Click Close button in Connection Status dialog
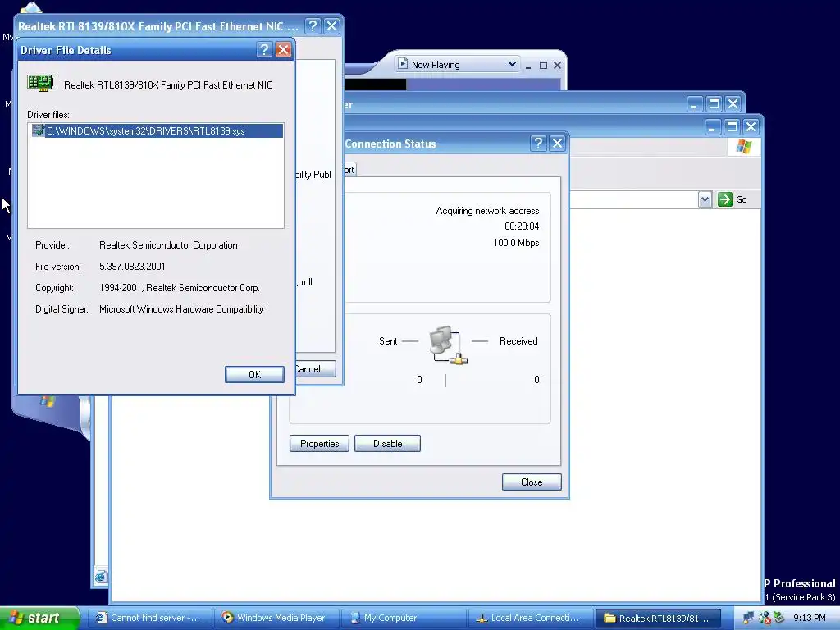 pos(532,482)
